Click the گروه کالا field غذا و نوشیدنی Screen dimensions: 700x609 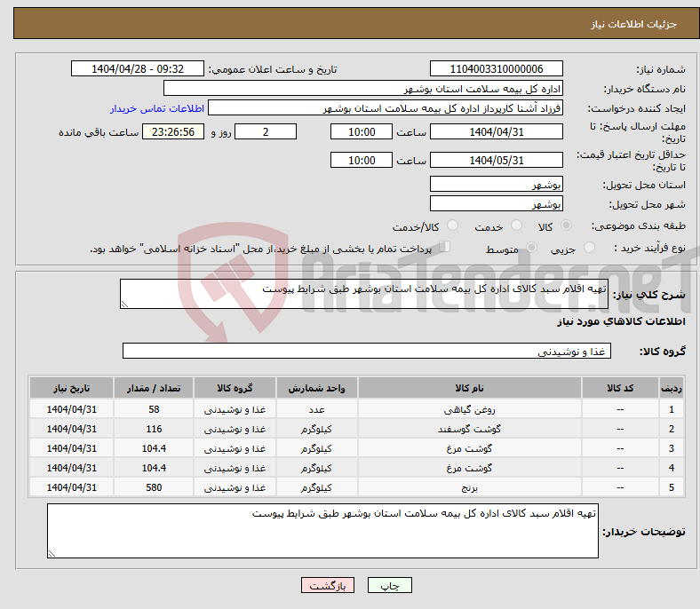click(367, 351)
